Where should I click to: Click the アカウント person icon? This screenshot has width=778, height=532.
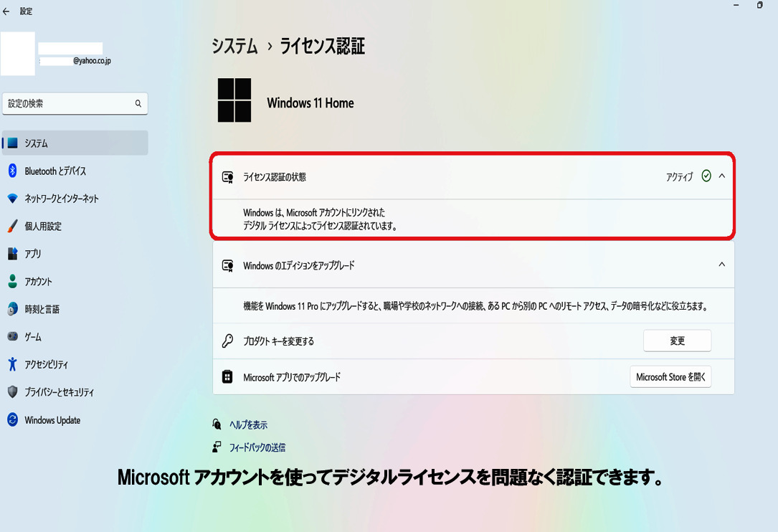13,281
